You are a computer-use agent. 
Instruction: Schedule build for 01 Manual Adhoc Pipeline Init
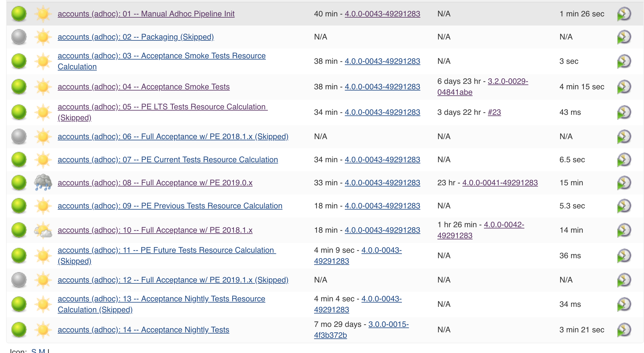[x=624, y=14]
